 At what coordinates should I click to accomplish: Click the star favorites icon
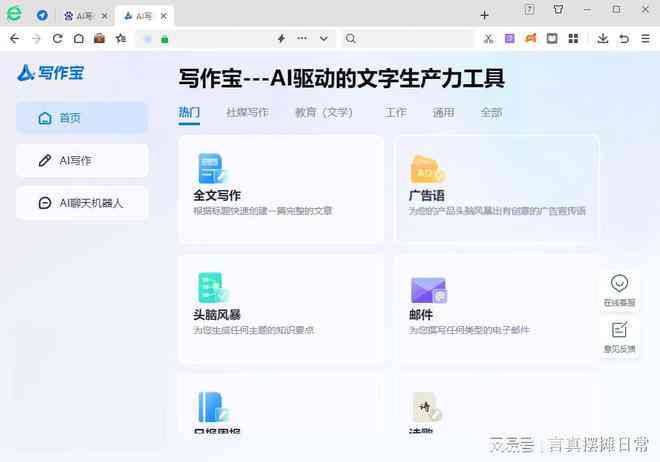click(x=121, y=39)
